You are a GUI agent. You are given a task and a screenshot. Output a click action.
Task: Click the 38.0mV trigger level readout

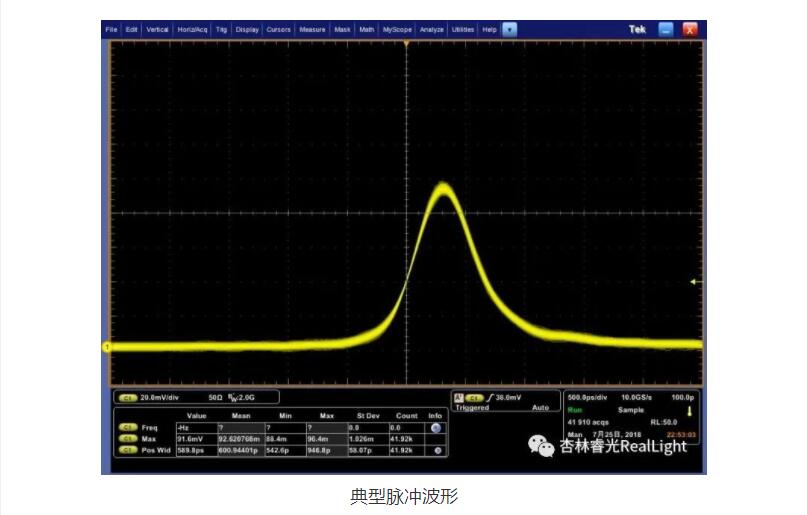(x=508, y=398)
